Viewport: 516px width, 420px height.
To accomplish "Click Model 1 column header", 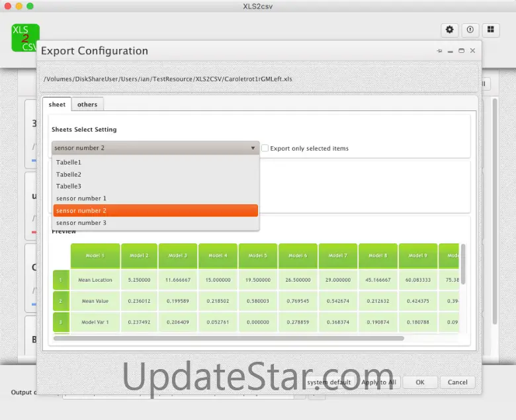I will coord(95,255).
